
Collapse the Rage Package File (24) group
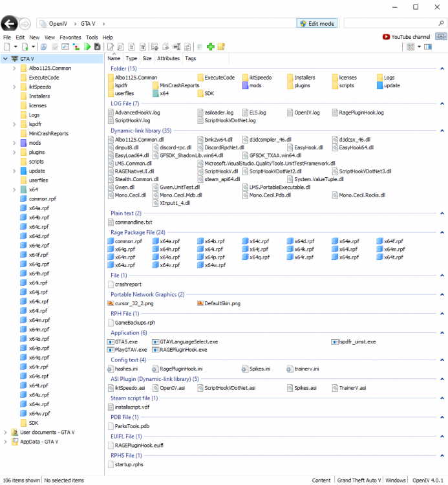[442, 232]
